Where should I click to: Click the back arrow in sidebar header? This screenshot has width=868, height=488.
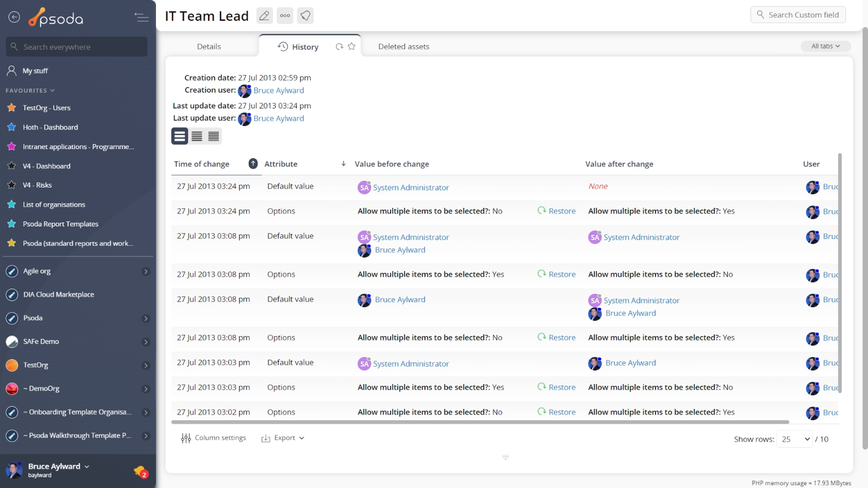14,18
